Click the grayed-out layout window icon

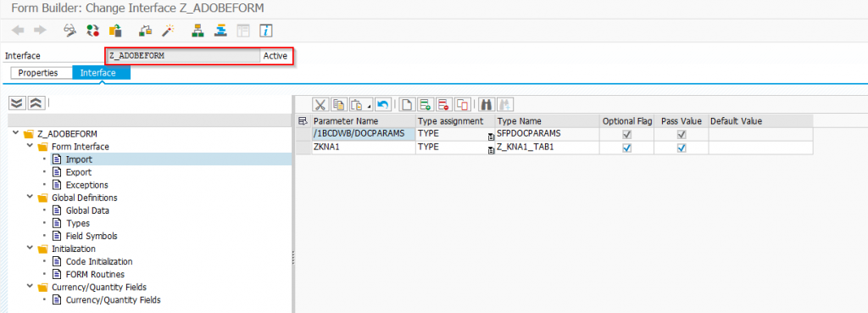click(x=243, y=31)
